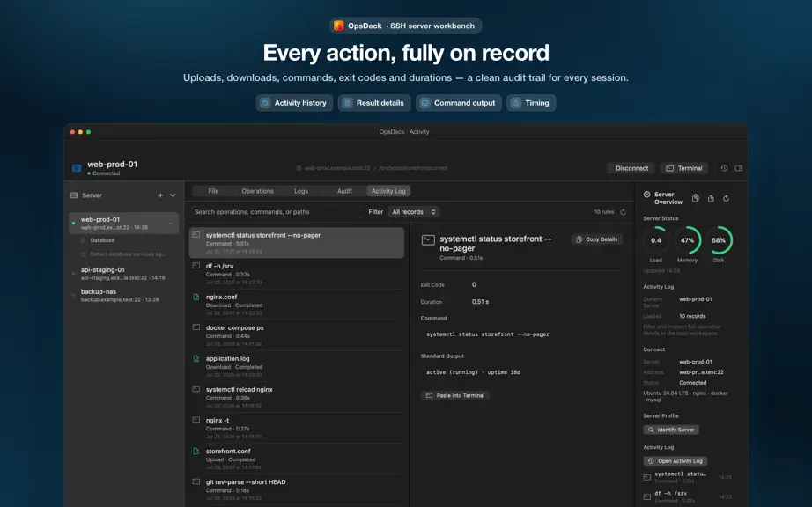Viewport: 812px width, 507px height.
Task: Select the backup-nas server
Action: (x=123, y=295)
